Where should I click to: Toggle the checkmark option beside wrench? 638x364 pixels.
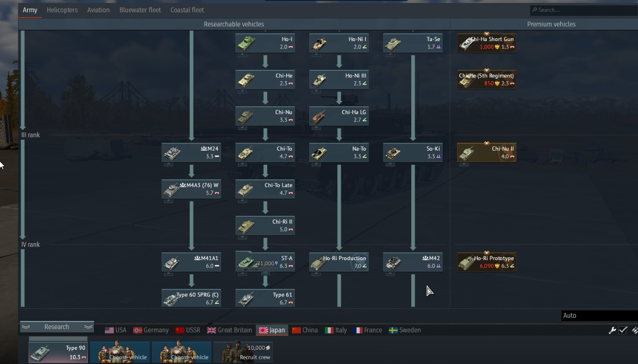point(623,330)
